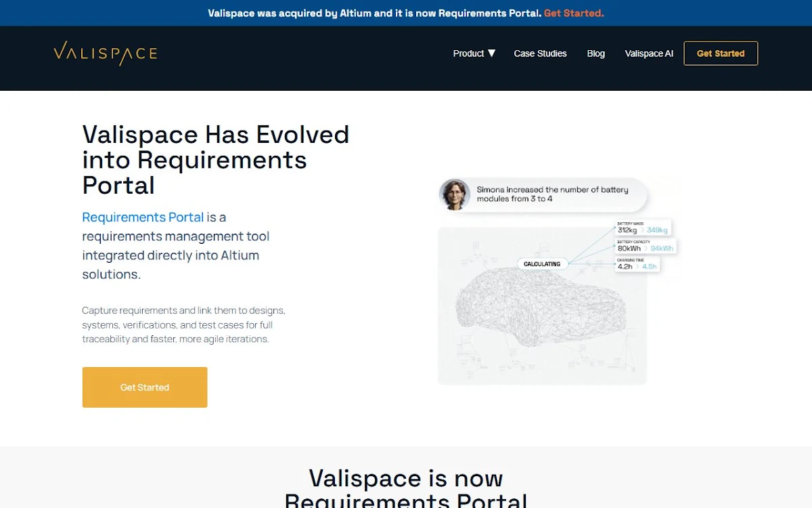Expand the Product dropdown arrow
This screenshot has width=812, height=508.
[x=492, y=54]
